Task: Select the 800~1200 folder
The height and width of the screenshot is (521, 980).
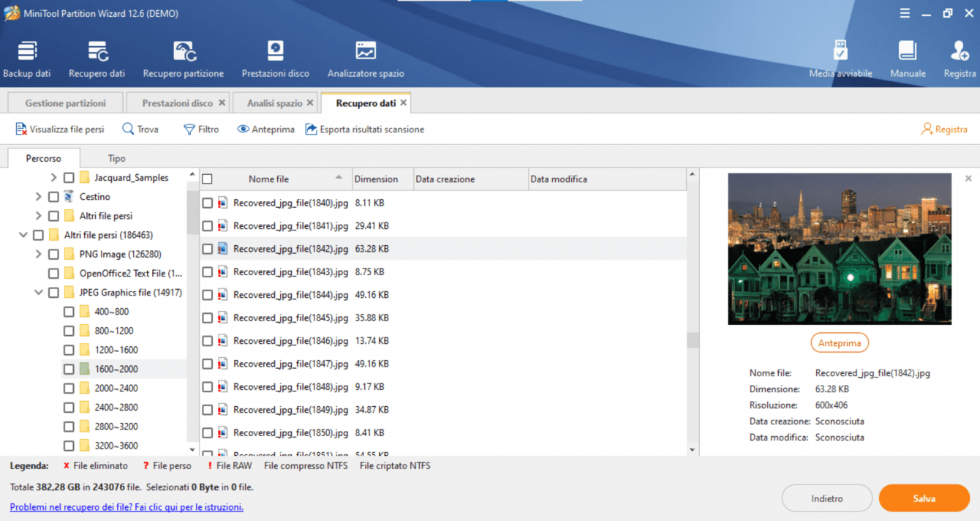Action: 113,331
